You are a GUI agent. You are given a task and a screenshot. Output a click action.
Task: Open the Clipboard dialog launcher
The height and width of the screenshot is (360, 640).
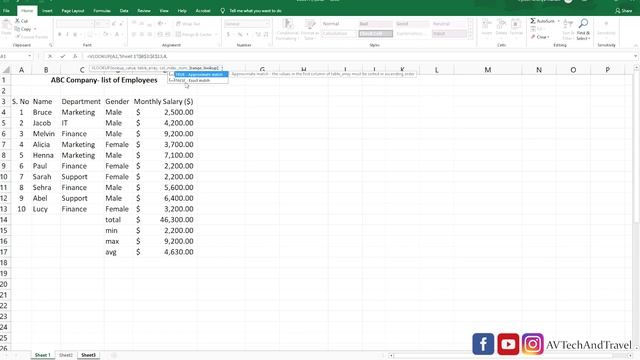pos(51,45)
